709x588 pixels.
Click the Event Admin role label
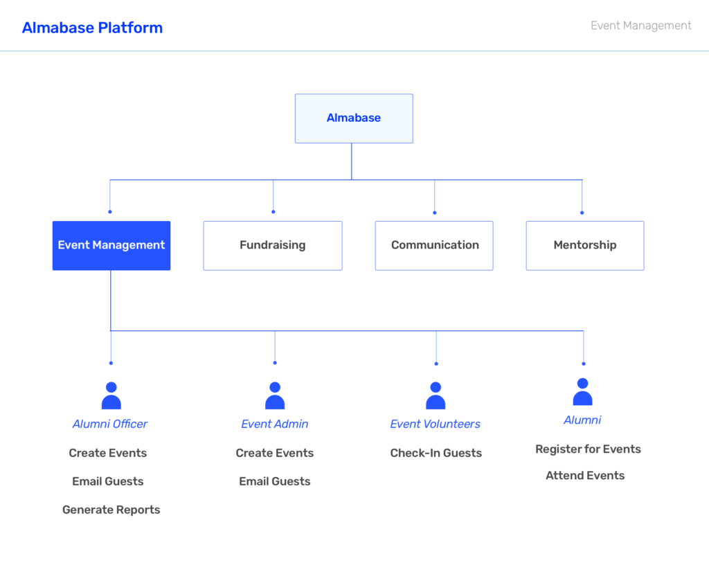[x=275, y=424]
